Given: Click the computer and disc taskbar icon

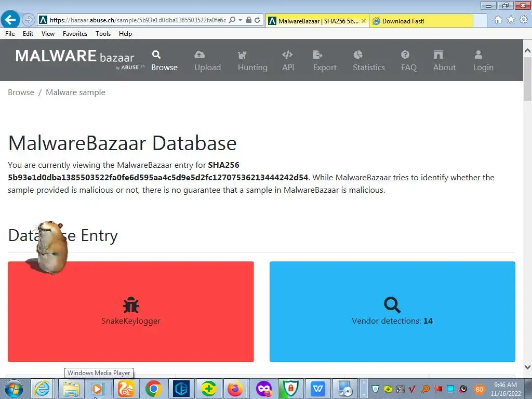Looking at the screenshot, I should tap(345, 389).
